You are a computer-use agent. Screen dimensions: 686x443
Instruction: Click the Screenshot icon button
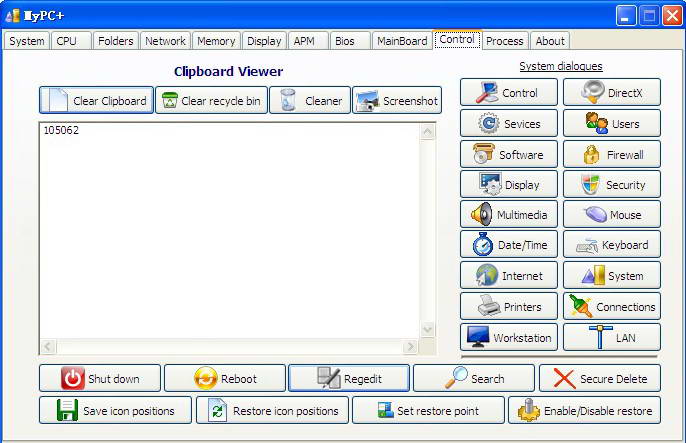point(368,100)
